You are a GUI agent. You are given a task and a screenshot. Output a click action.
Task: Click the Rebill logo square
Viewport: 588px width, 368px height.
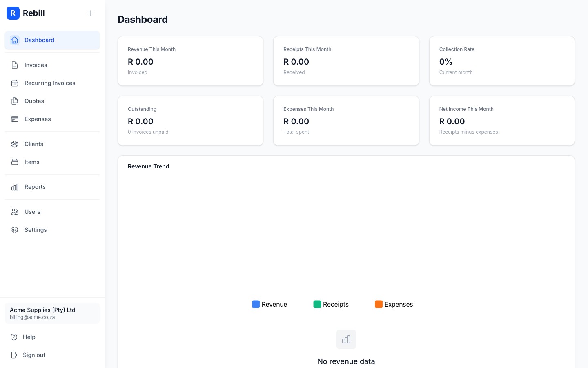pyautogui.click(x=13, y=13)
